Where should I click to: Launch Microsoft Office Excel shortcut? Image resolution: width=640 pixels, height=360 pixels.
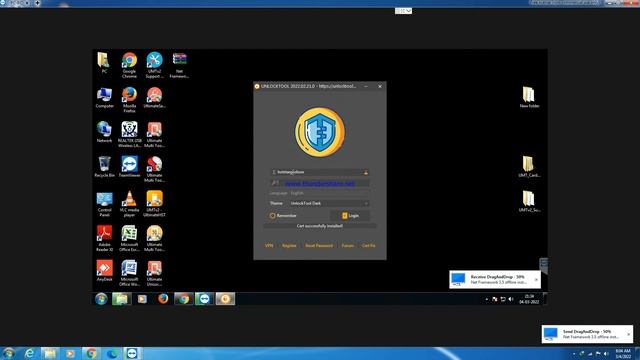(x=129, y=238)
